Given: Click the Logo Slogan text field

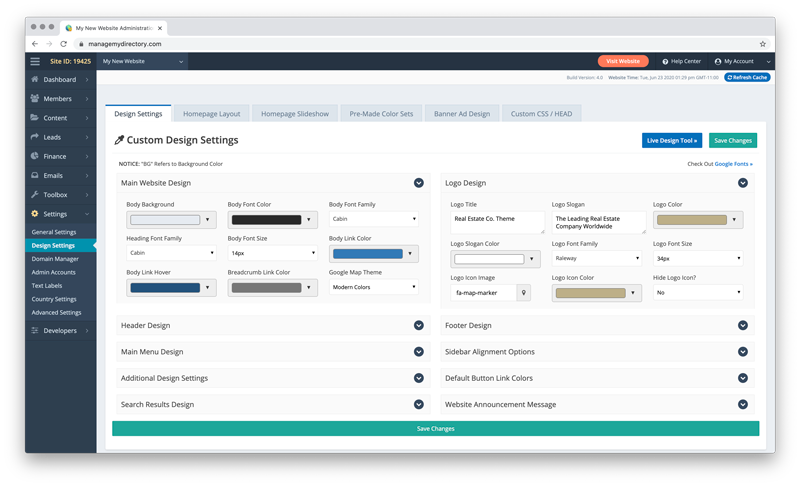Looking at the screenshot, I should point(598,222).
